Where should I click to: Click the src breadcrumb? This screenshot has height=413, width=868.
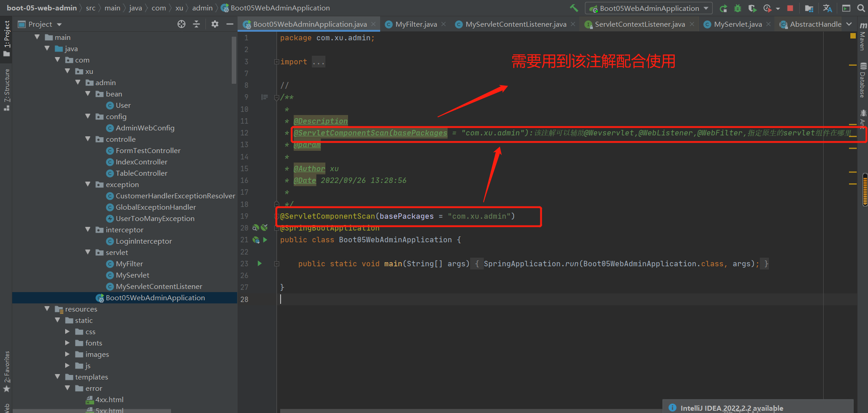tap(91, 8)
